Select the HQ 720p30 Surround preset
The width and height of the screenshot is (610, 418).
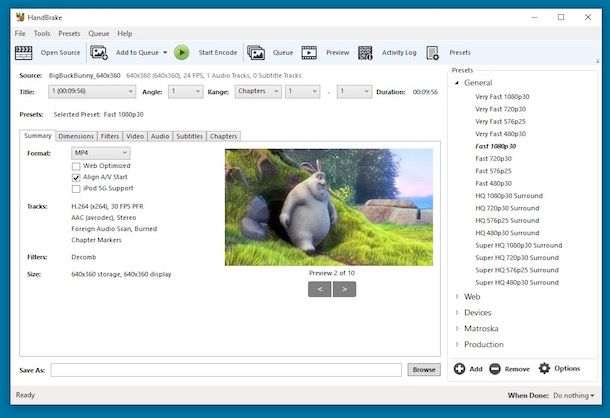[x=507, y=208]
